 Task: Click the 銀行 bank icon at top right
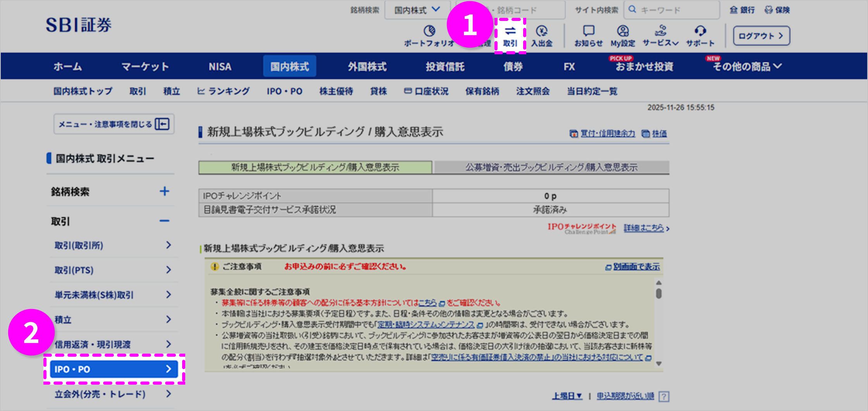tap(742, 10)
